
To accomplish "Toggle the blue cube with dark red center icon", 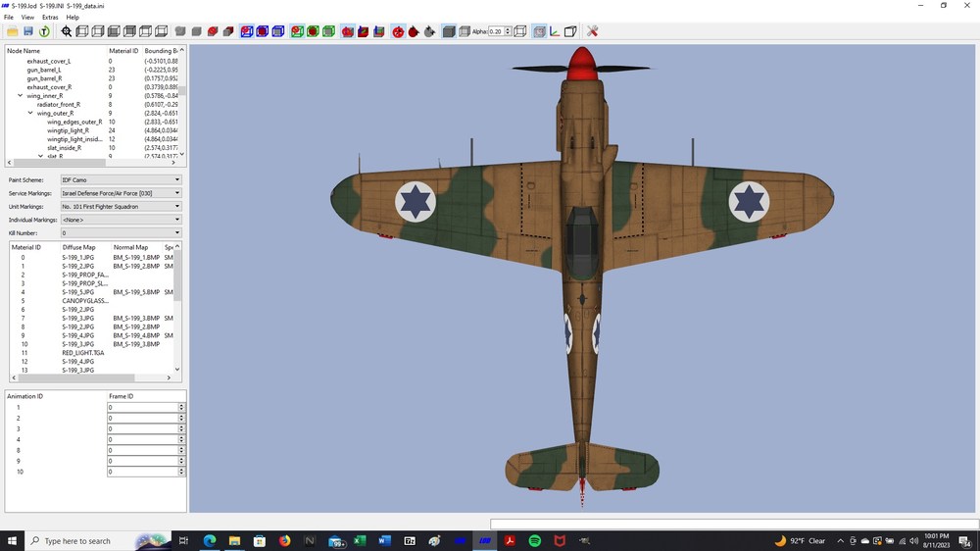I will pos(263,31).
